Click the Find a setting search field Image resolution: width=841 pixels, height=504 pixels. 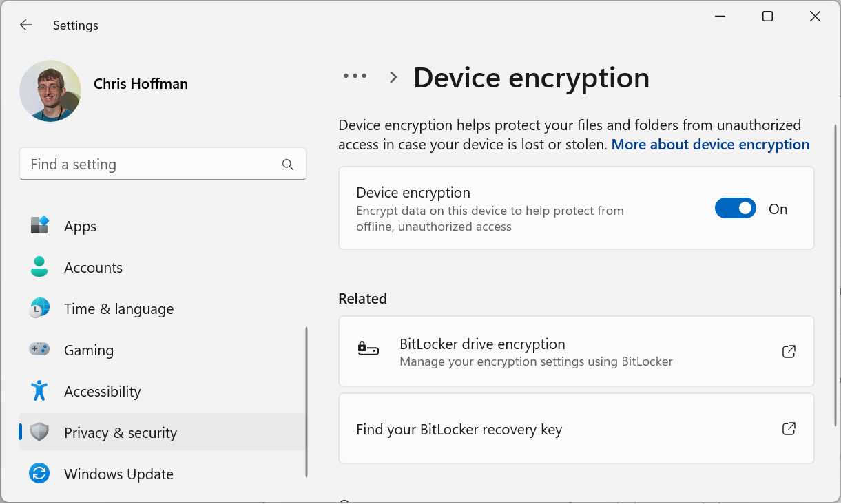(x=138, y=164)
